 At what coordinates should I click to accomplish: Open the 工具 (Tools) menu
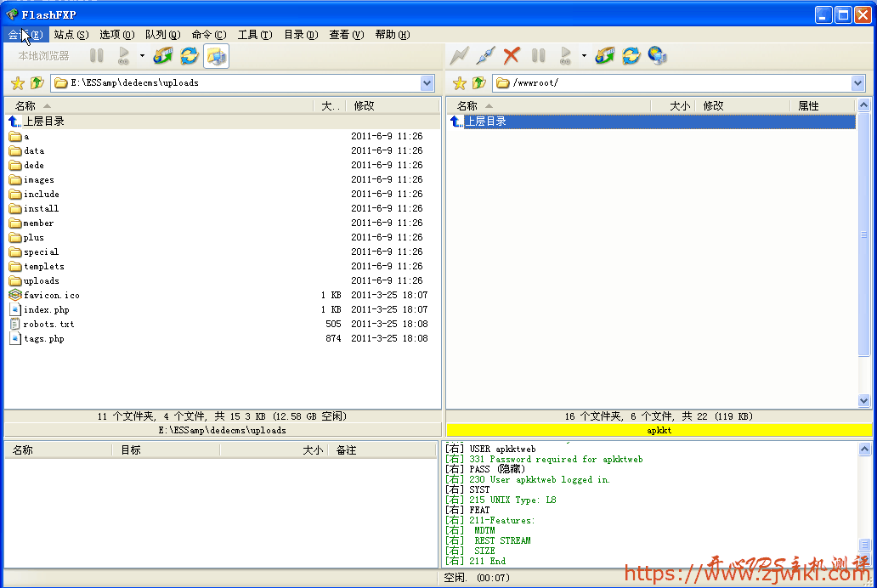pos(254,35)
